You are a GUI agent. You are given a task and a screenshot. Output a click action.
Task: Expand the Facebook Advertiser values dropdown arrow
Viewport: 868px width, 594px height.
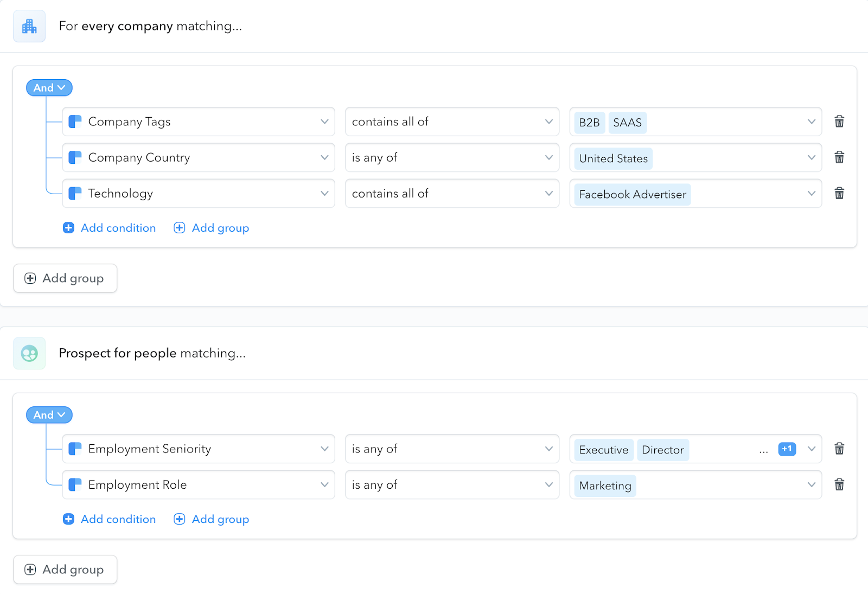pos(812,193)
